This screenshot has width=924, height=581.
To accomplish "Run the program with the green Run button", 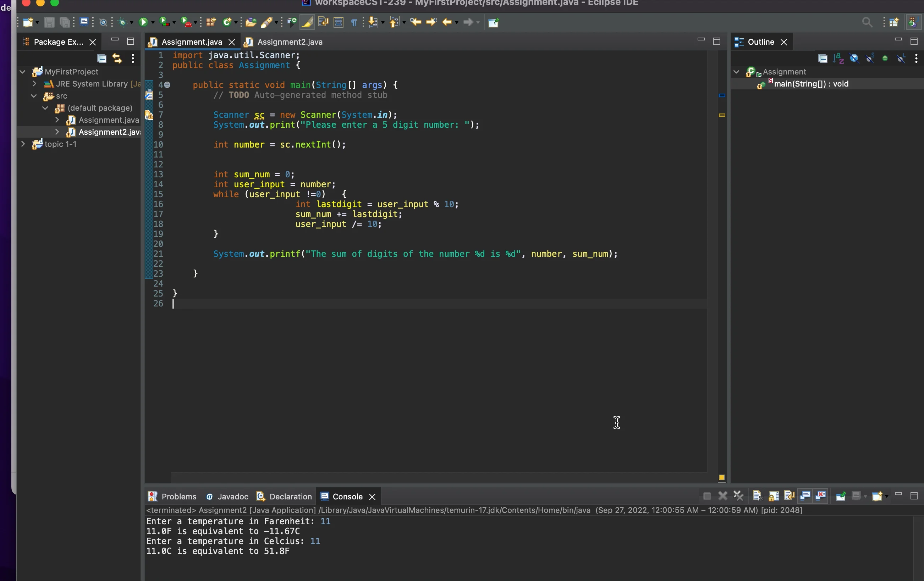I will point(143,22).
